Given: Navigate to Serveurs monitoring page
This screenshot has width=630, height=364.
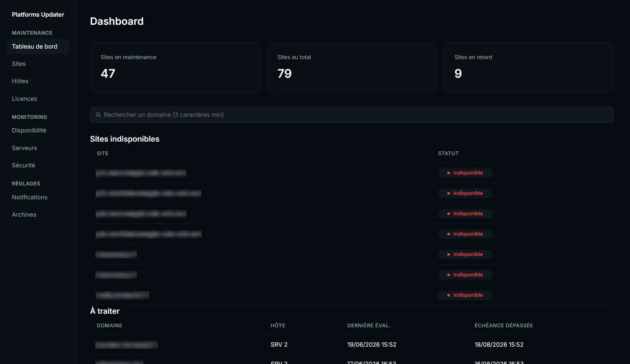Looking at the screenshot, I should pyautogui.click(x=24, y=148).
